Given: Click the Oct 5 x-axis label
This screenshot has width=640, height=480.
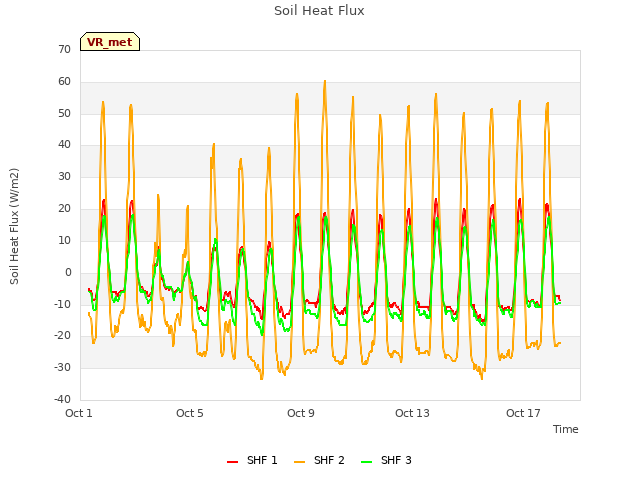Looking at the screenshot, I should tap(190, 413).
